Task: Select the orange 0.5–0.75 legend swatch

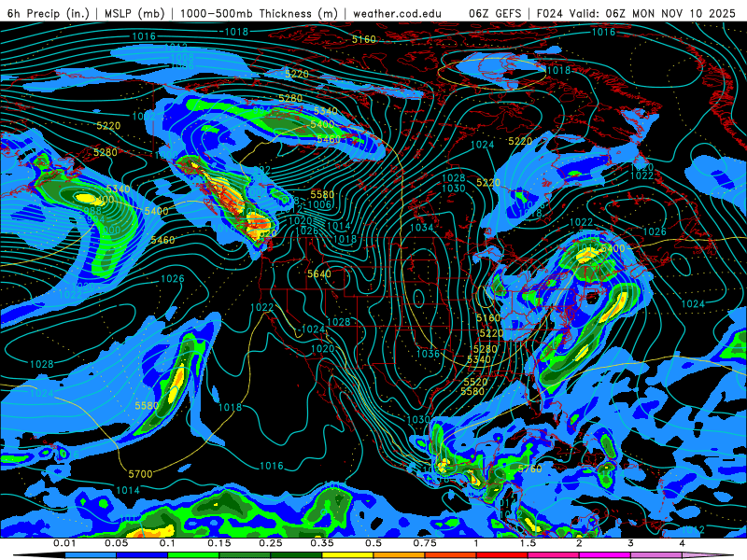Action: [400, 555]
